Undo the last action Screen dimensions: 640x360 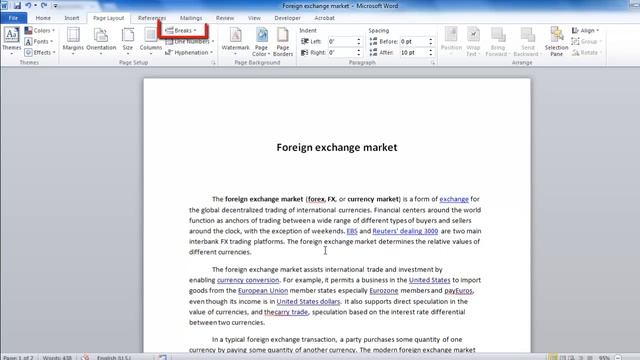click(x=28, y=6)
